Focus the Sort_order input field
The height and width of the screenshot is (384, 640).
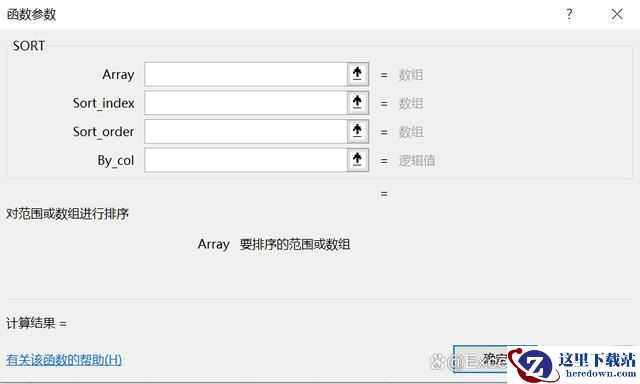coord(246,131)
